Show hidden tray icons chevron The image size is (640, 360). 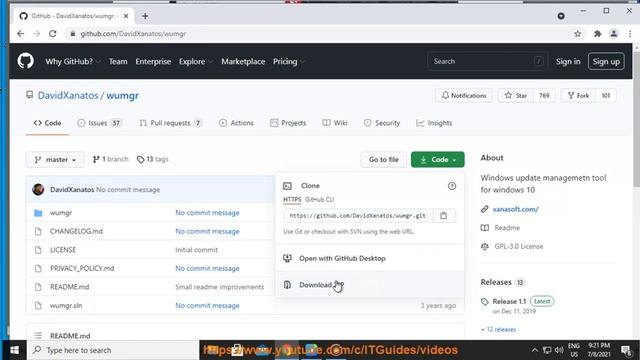(x=535, y=350)
